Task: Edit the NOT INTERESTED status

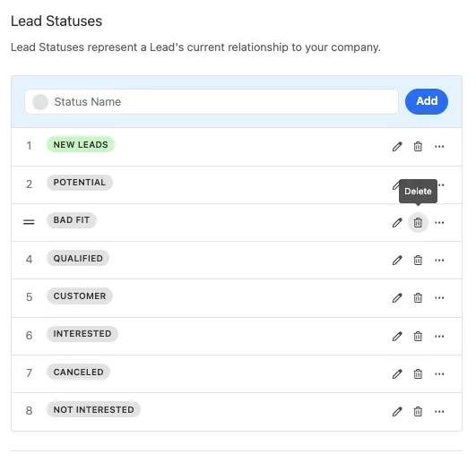Action: click(397, 412)
